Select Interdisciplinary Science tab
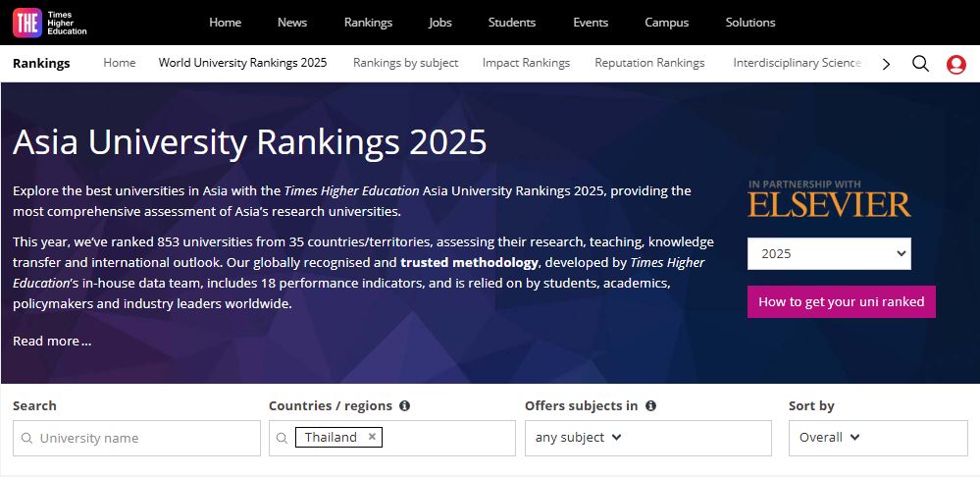The width and height of the screenshot is (980, 477). coord(798,63)
